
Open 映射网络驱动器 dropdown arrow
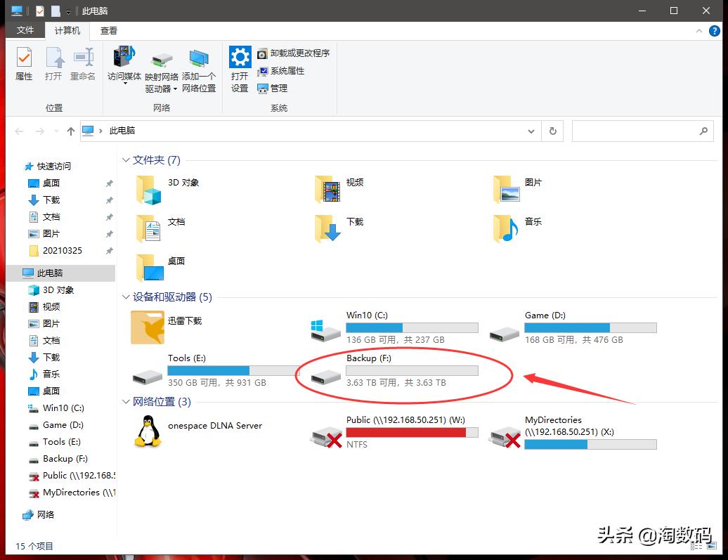[175, 89]
